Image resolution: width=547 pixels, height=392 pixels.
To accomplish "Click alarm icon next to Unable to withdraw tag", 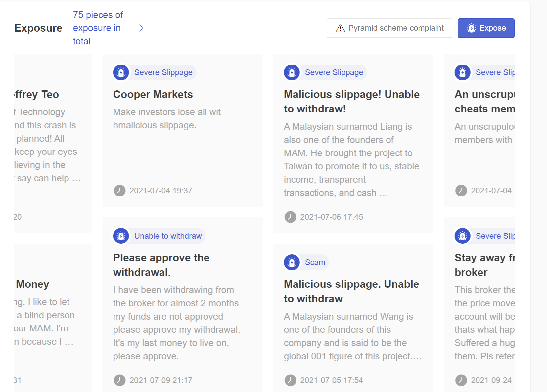I will pos(121,236).
